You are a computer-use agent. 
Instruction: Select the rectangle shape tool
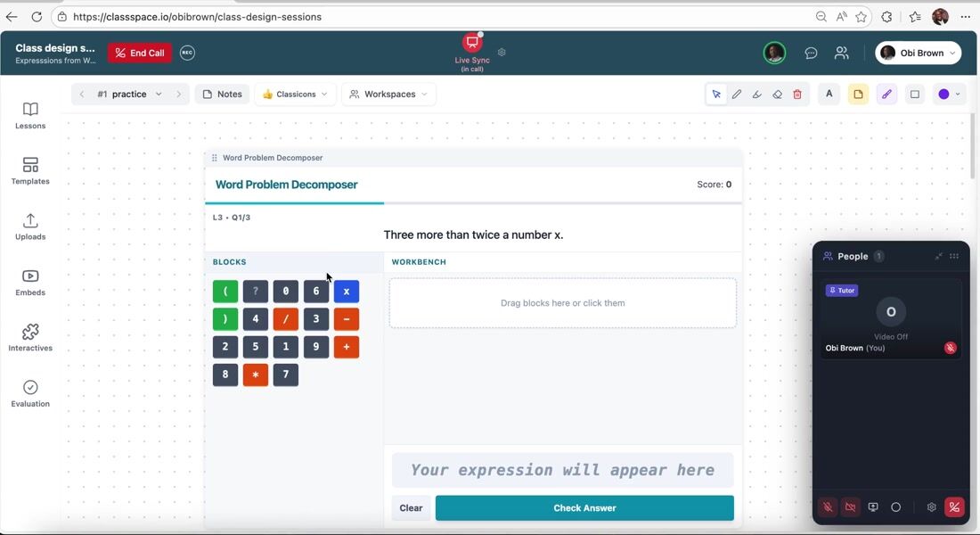coord(915,95)
